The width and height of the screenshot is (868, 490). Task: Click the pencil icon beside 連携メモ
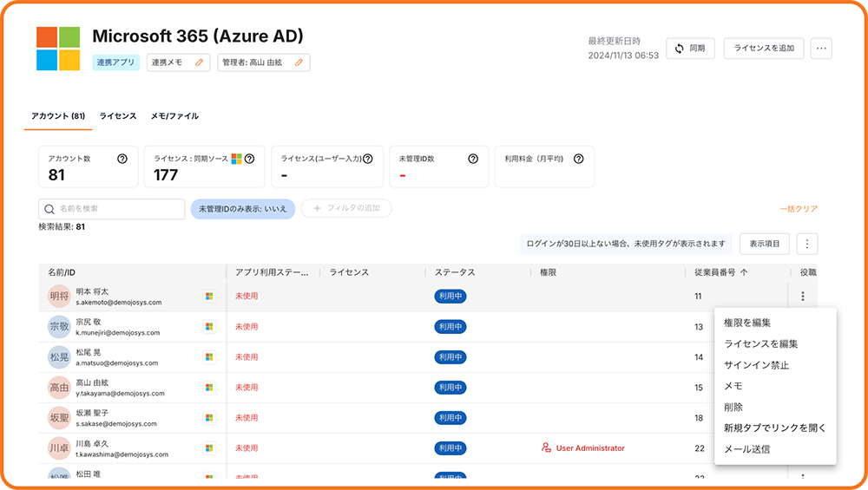tap(200, 62)
